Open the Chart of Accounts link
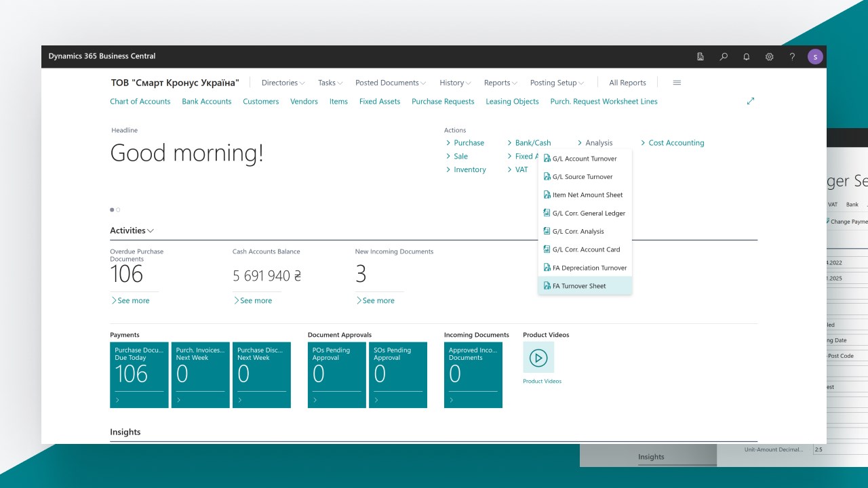Screen dimensions: 868x488 click(140, 102)
